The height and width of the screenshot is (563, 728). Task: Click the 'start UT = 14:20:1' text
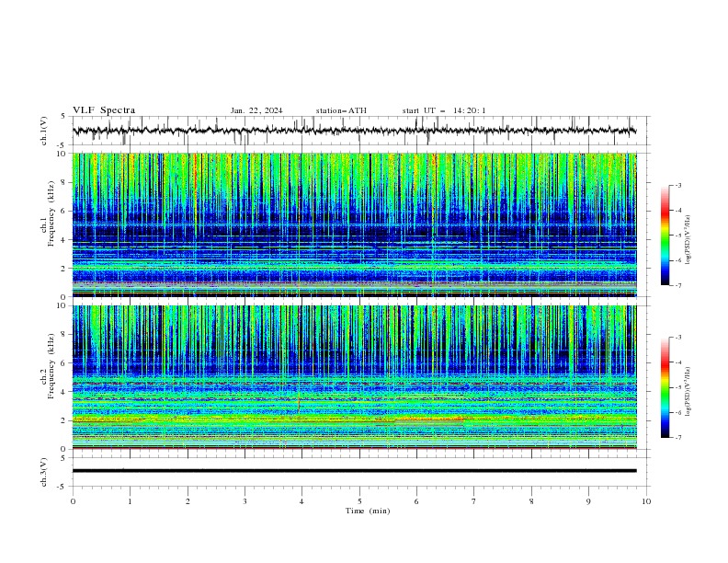coord(444,110)
